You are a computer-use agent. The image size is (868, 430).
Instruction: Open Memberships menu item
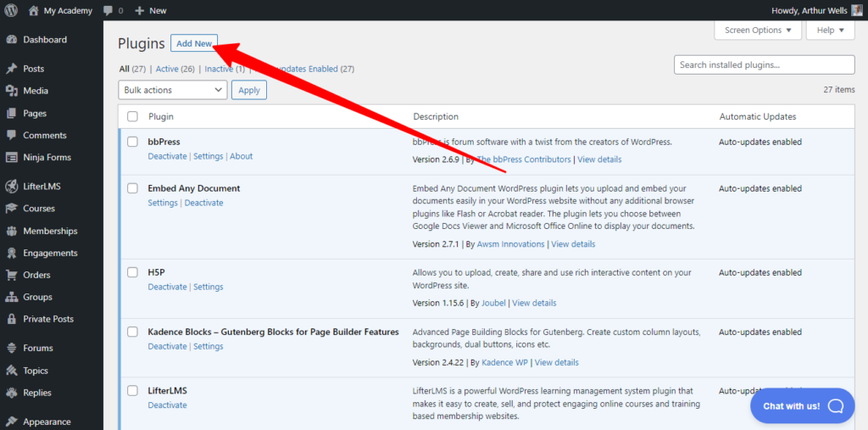point(50,231)
